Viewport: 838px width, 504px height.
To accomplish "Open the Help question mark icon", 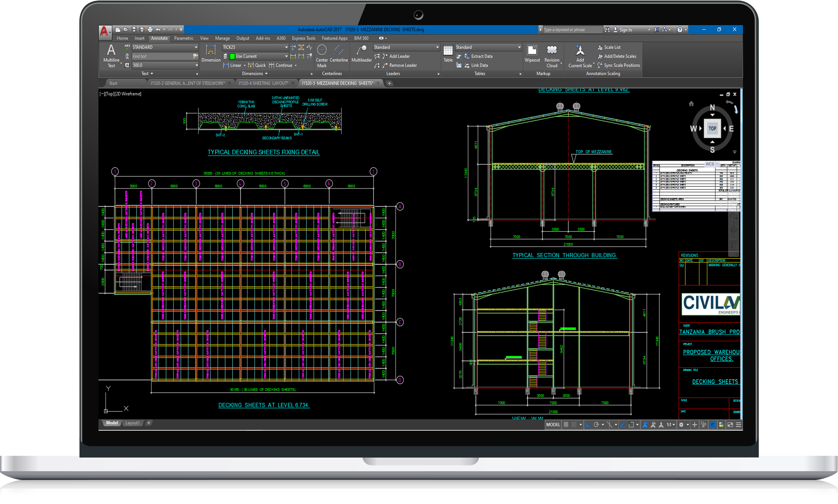I will coord(680,30).
